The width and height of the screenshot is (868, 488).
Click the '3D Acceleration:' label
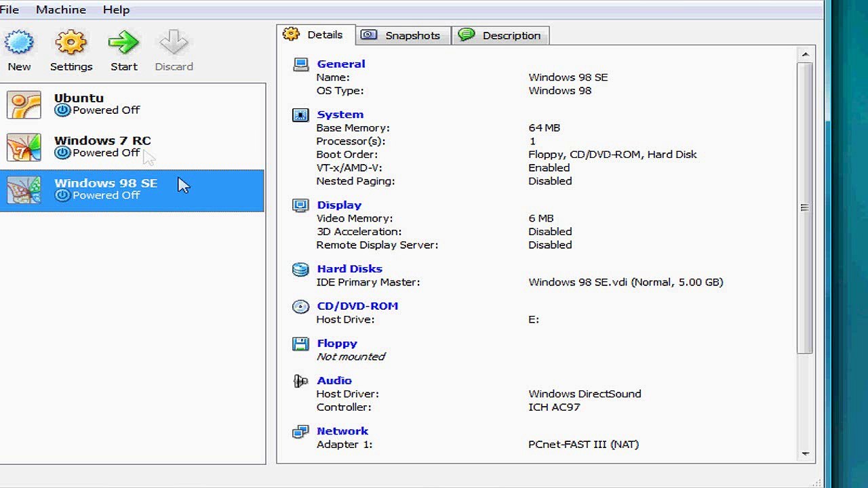pyautogui.click(x=359, y=232)
